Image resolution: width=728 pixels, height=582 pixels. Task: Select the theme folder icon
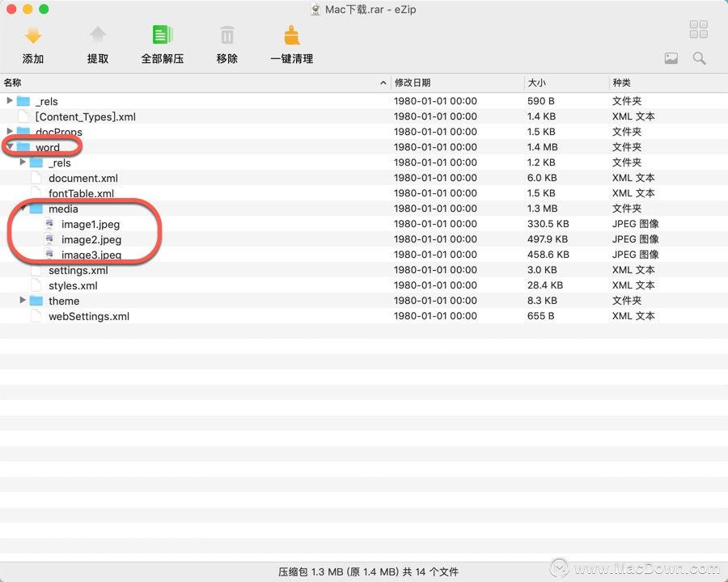[36, 301]
